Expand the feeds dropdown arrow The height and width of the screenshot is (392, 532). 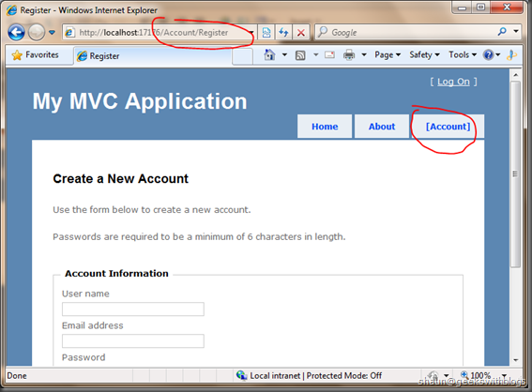315,54
